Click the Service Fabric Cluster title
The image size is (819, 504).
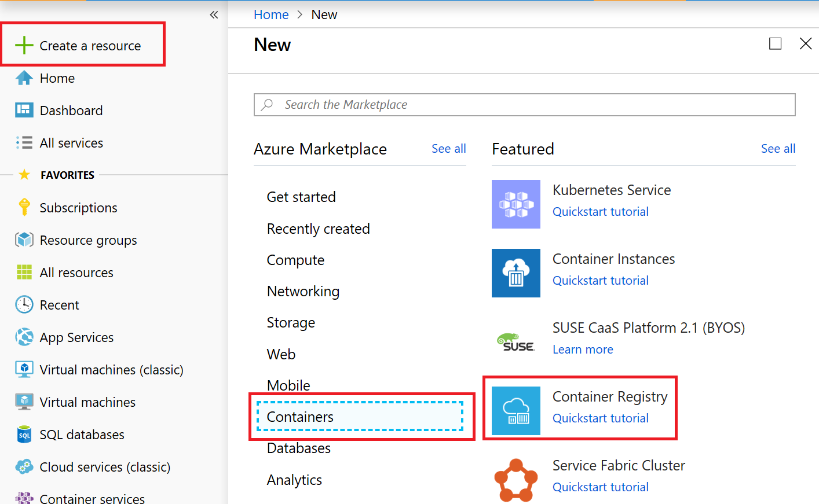(619, 465)
